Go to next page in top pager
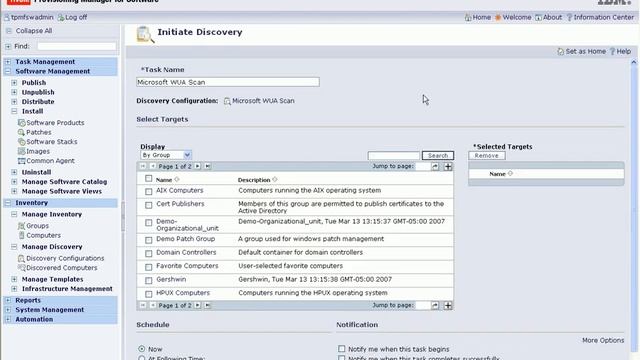 tap(198, 166)
